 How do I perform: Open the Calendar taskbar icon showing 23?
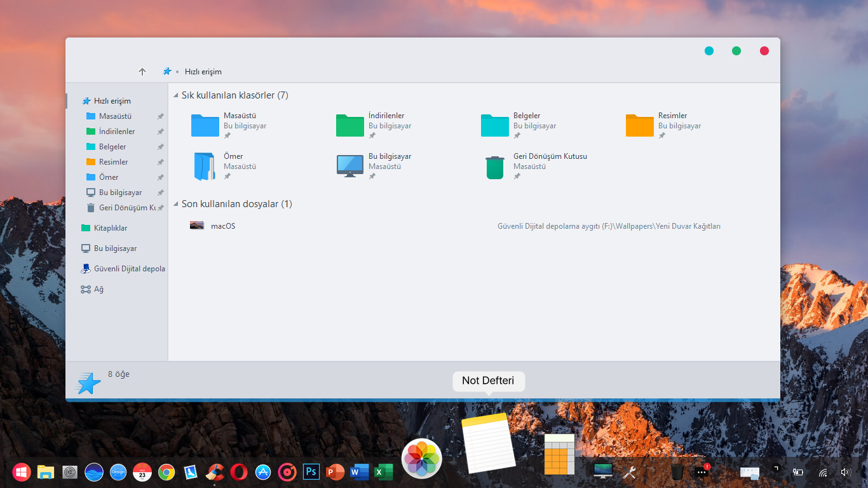(142, 472)
